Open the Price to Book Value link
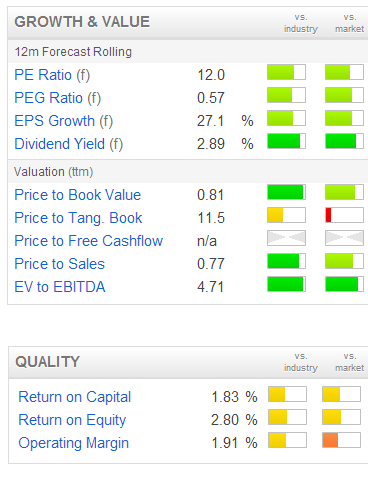This screenshot has width=368, height=477. tap(78, 195)
